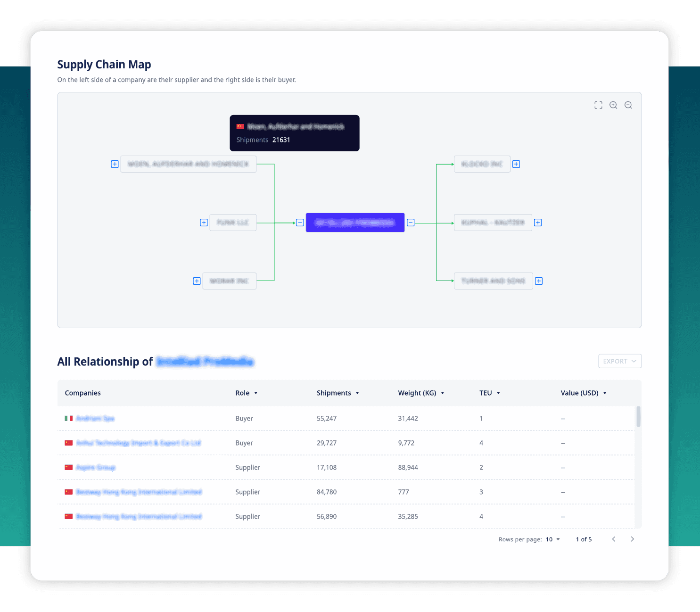Collapse buyers of the center blue node

(x=411, y=223)
